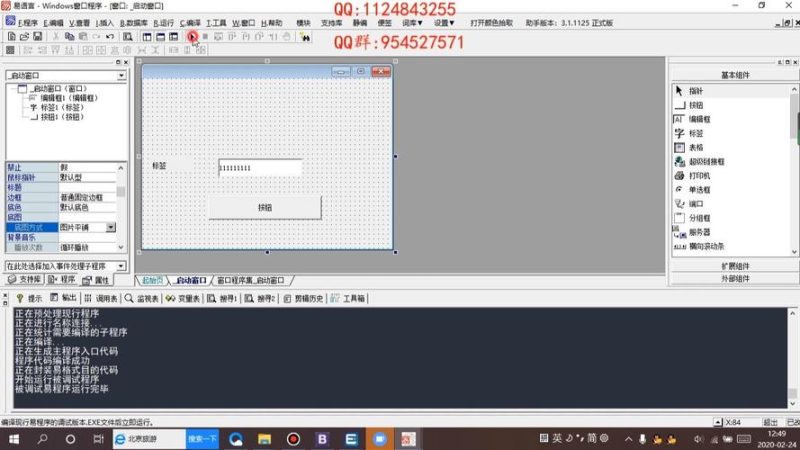Click the first window-layout toolbar icon
Viewport: 800px width, 450px height.
tap(147, 37)
